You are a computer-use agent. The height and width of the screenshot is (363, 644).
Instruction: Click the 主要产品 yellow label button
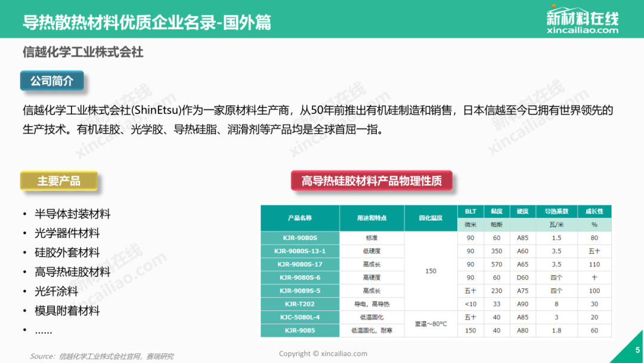coord(58,181)
